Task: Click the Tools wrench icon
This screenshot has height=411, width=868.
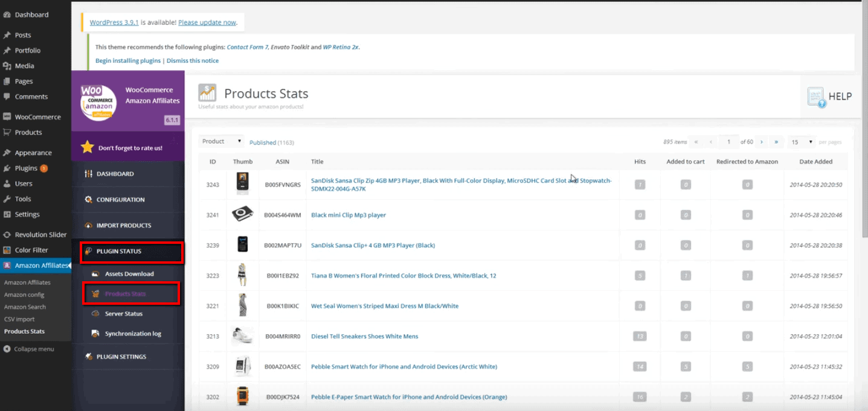Action: [x=7, y=199]
